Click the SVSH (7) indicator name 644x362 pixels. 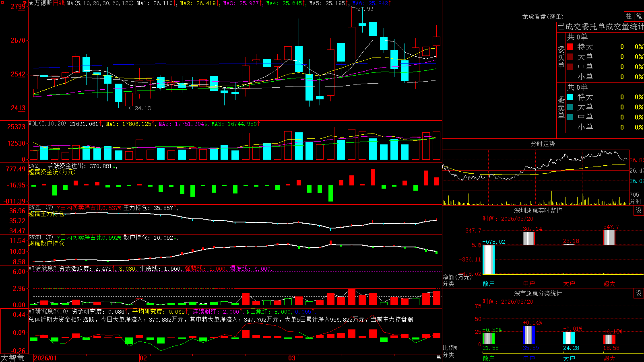click(x=41, y=238)
